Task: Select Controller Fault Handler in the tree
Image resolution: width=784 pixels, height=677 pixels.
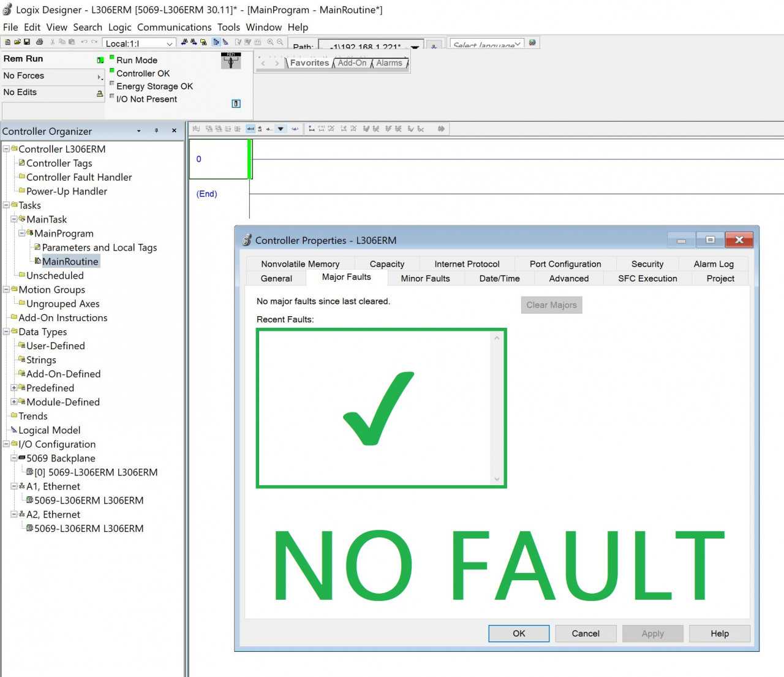Action: tap(79, 177)
